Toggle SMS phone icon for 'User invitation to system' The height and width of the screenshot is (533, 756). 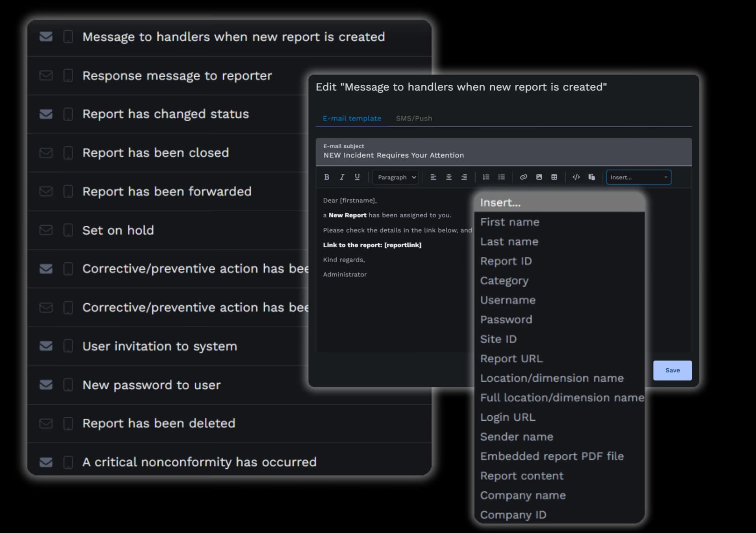pyautogui.click(x=68, y=346)
